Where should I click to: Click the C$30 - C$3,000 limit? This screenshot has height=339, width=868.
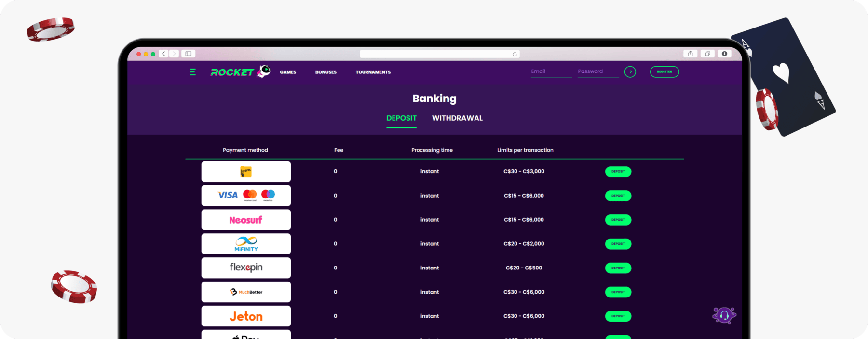524,171
